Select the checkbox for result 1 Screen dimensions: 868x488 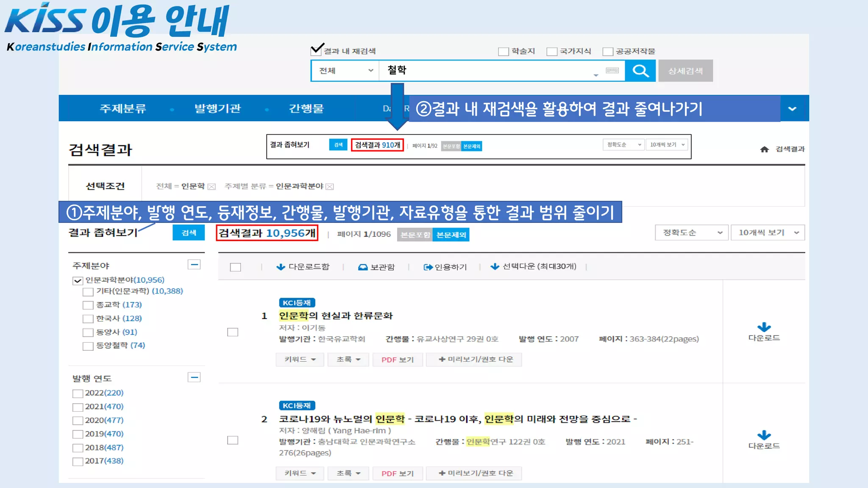pos(233,332)
